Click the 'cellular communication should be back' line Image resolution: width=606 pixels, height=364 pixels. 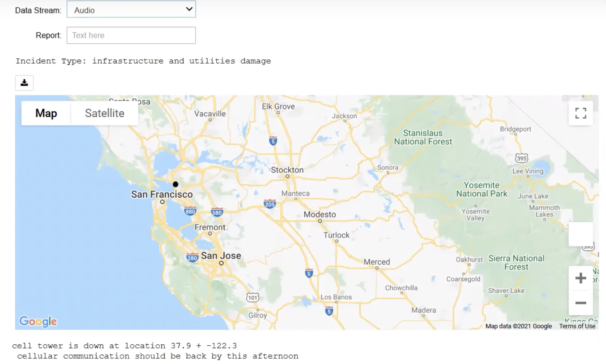[158, 356]
